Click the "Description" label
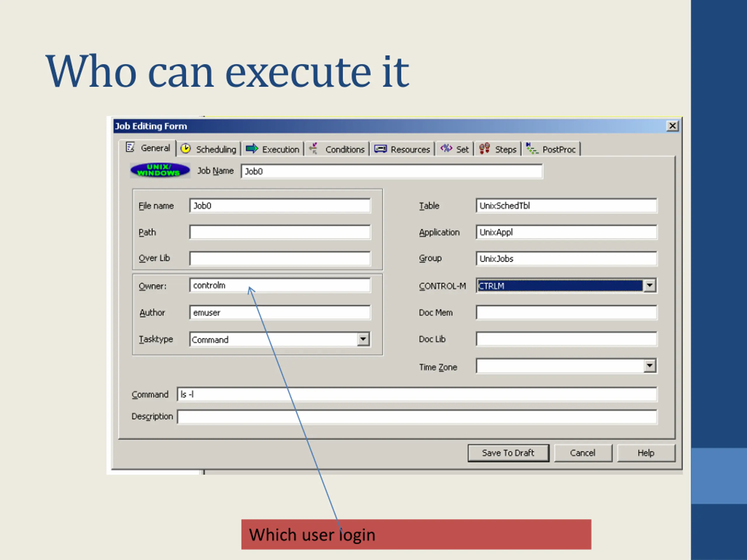 [152, 416]
